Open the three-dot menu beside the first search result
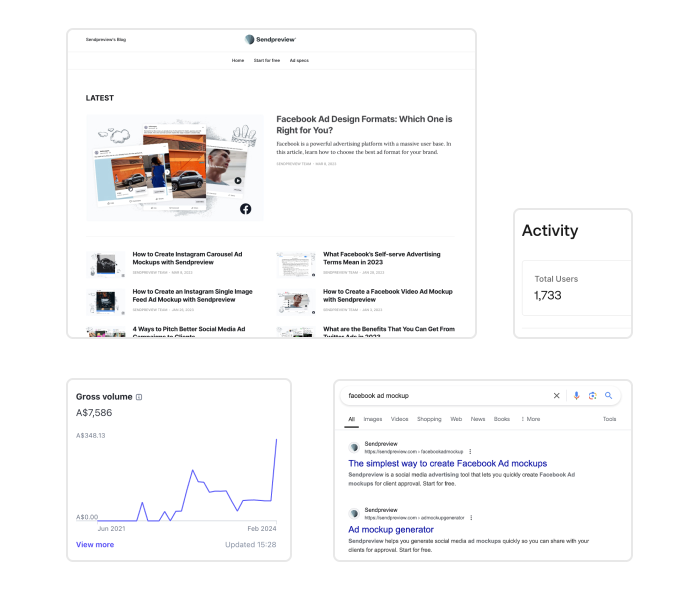The image size is (700, 595). coord(469,451)
